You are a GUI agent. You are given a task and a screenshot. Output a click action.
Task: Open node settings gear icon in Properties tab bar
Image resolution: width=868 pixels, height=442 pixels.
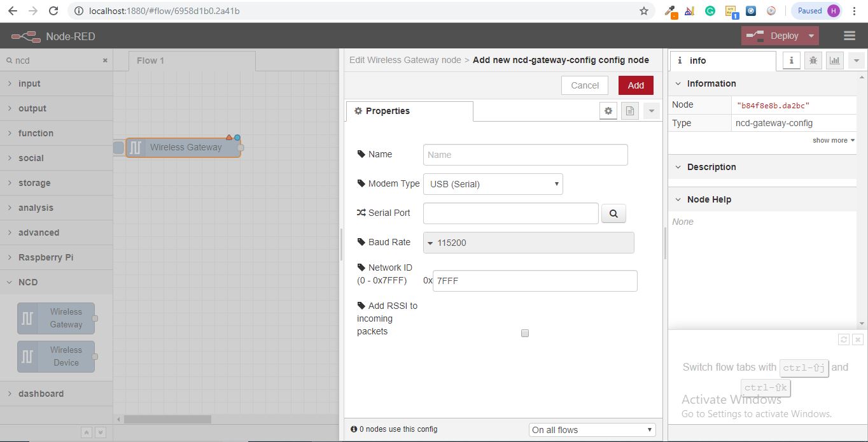[608, 111]
